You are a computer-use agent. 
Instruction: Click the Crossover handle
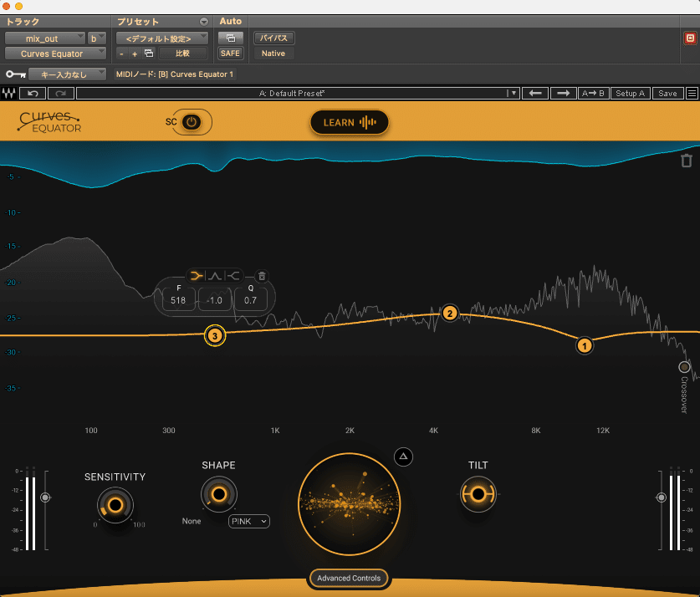684,367
